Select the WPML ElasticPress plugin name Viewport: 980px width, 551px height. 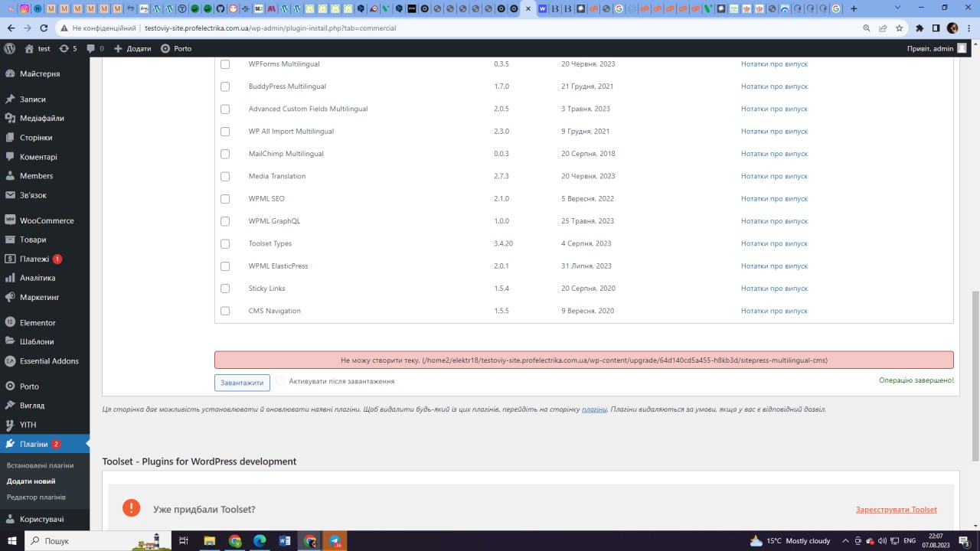coord(278,266)
